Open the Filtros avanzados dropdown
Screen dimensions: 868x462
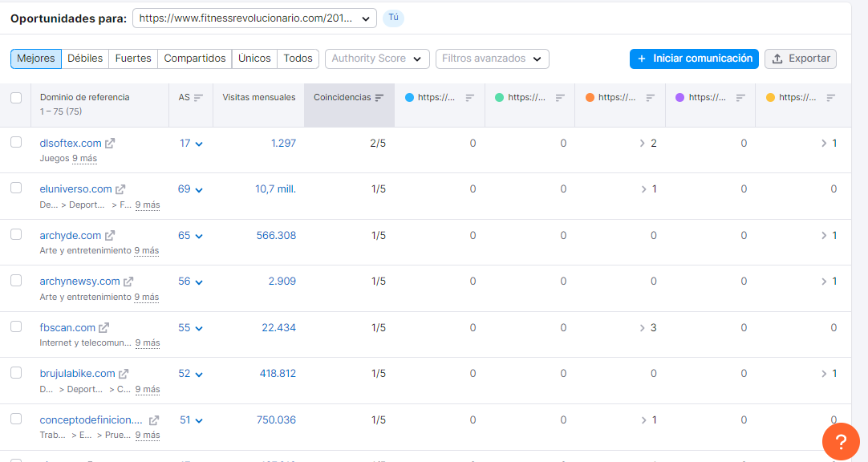[492, 59]
